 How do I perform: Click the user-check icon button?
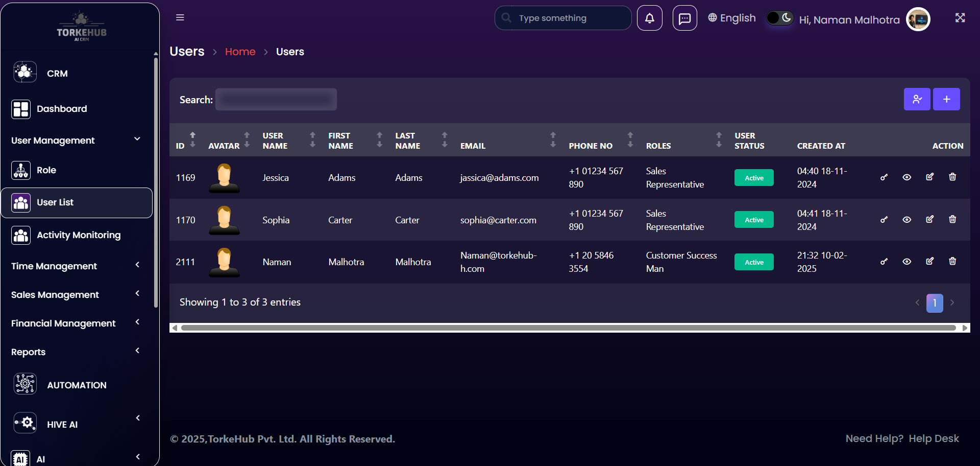click(917, 99)
